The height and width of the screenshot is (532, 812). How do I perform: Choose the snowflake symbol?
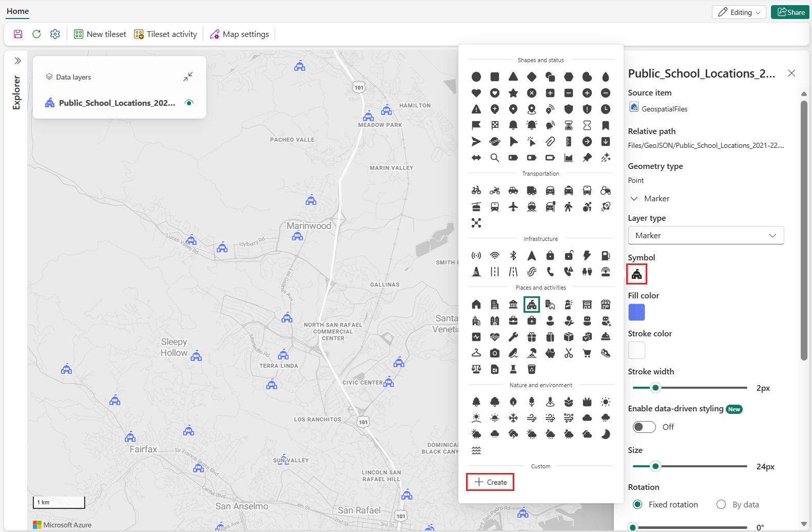[x=513, y=418]
